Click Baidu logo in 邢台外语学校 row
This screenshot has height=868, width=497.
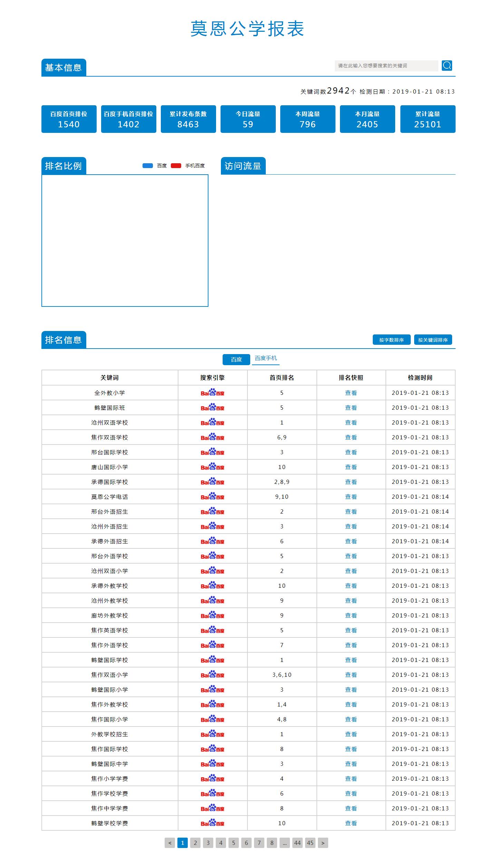click(x=213, y=556)
